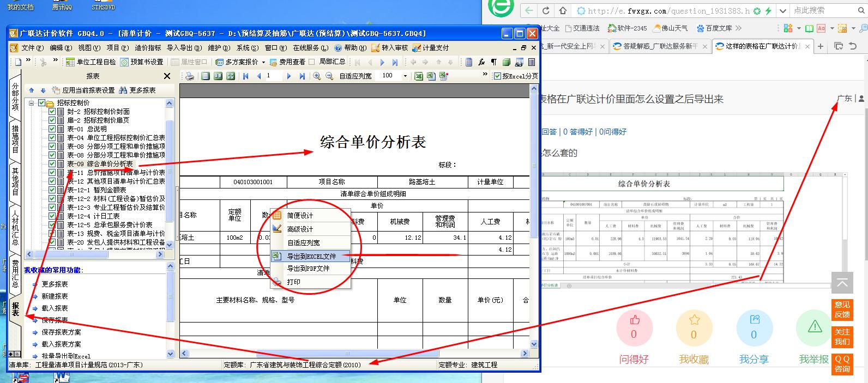Screen dimensions: 868x383
Task: Click first Excel export icon in report toolbar
Action: pyautogui.click(x=419, y=76)
